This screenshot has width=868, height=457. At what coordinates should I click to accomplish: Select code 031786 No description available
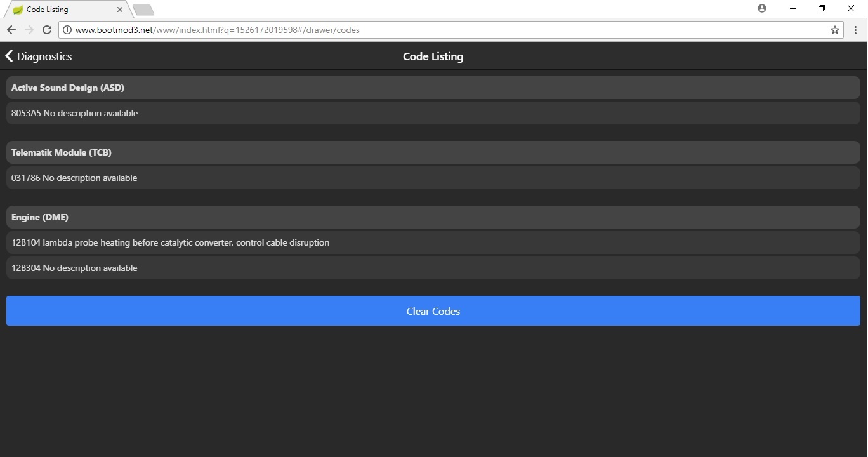click(433, 178)
